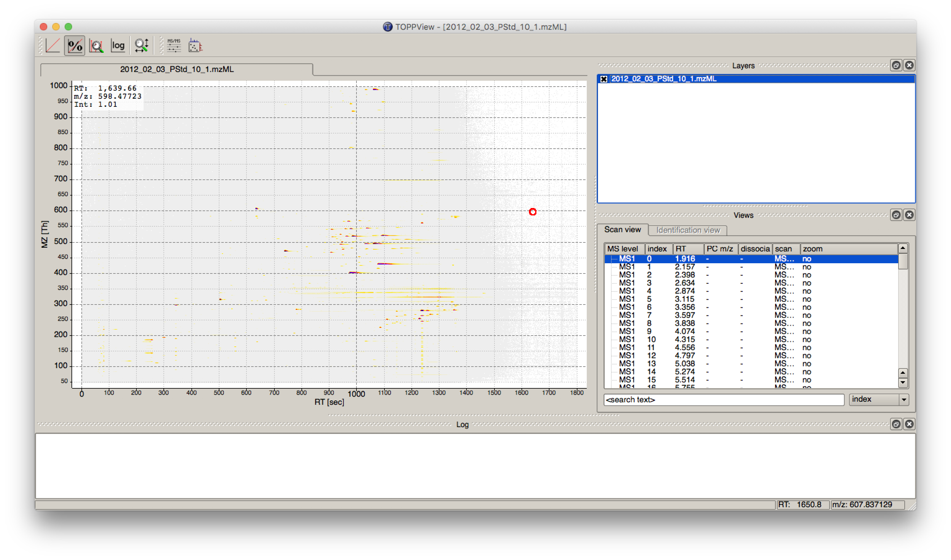Focus the search text input field
The width and height of the screenshot is (951, 560).
[724, 400]
